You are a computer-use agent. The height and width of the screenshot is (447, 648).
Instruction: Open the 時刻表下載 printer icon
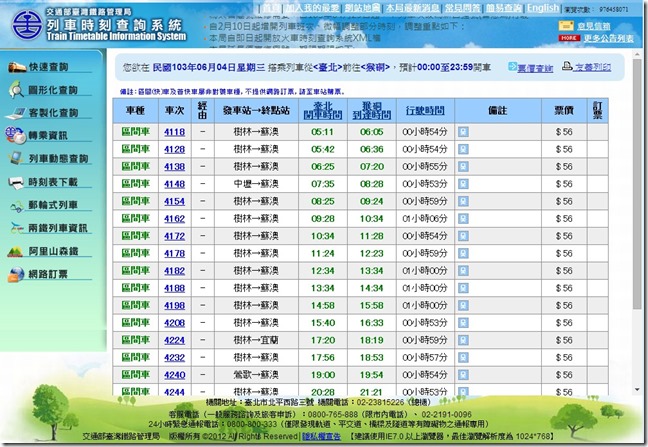[17, 182]
